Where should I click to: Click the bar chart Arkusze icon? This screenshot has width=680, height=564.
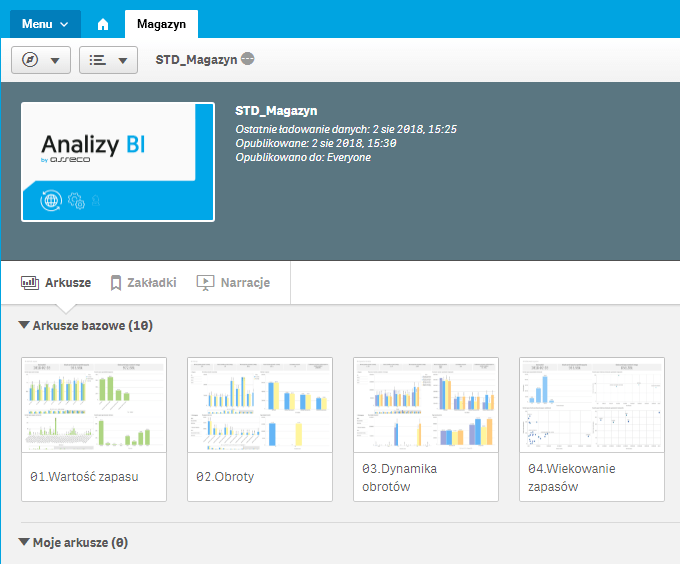pos(30,283)
